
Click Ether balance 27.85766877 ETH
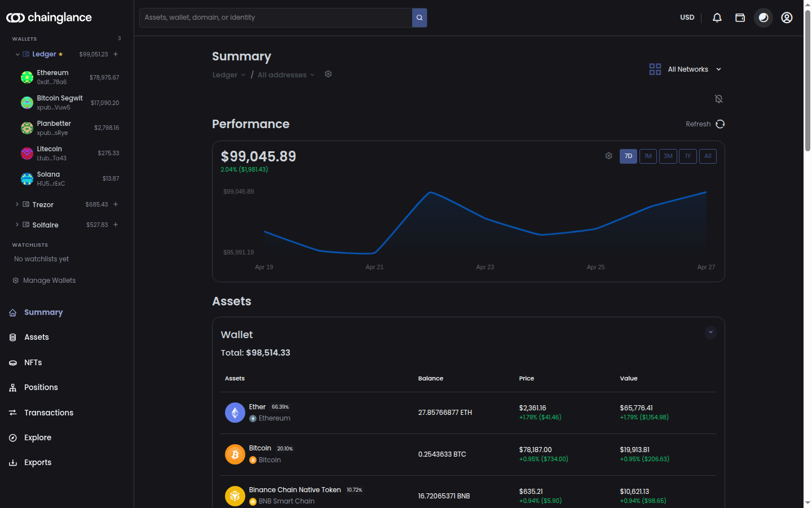pos(445,413)
